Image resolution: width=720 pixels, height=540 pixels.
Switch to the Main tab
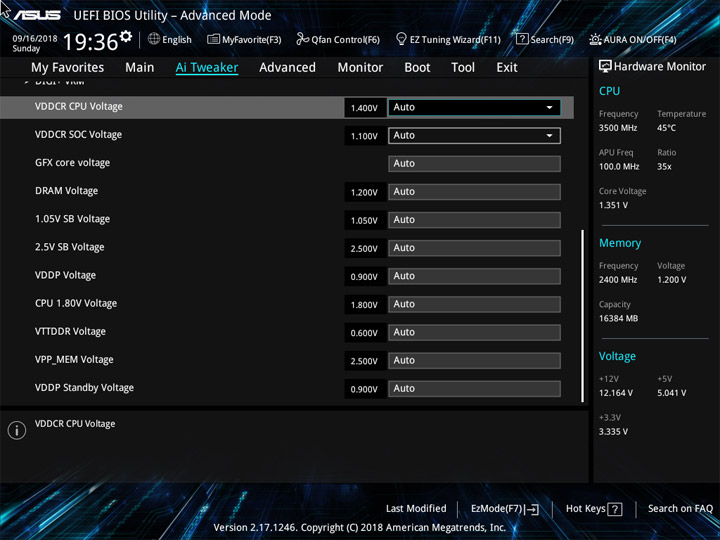click(x=140, y=68)
